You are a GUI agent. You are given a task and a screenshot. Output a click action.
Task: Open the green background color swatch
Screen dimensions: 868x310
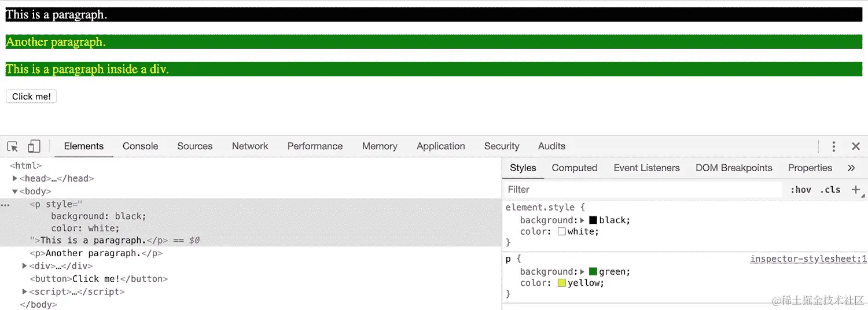coord(593,272)
